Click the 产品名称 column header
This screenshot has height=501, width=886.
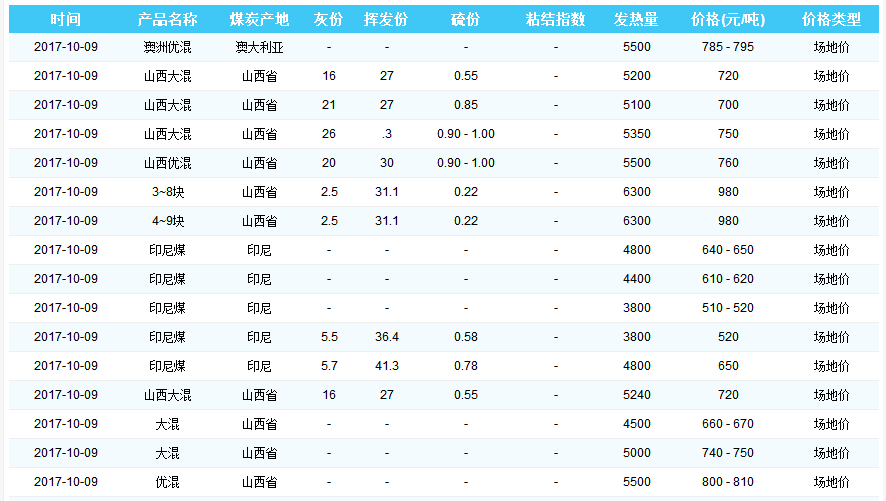click(167, 20)
